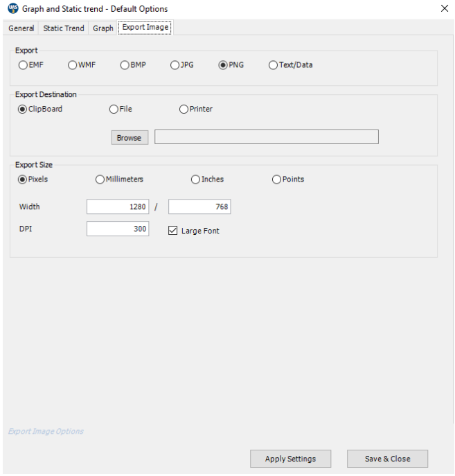Select Text/Data export option
The width and height of the screenshot is (455, 476).
(274, 65)
